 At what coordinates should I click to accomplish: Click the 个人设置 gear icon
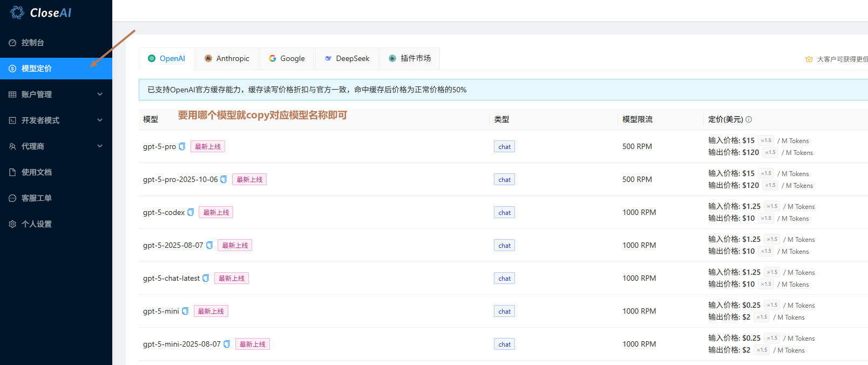(x=12, y=224)
